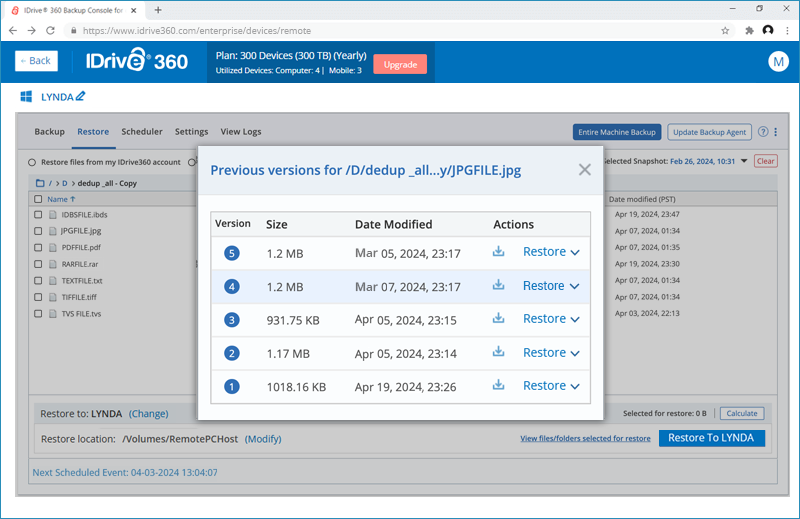
Task: Expand Restore dropdown for version 4
Action: pyautogui.click(x=551, y=286)
